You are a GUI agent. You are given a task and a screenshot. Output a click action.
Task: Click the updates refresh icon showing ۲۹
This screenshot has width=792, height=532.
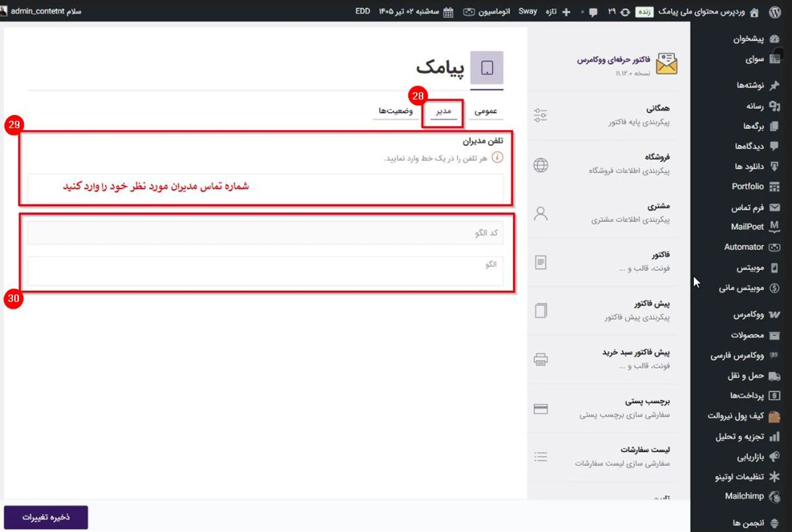tap(625, 12)
